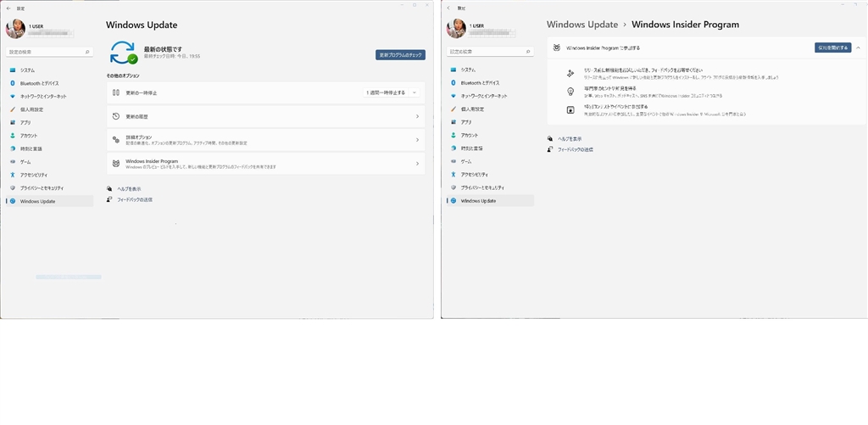The image size is (868, 425).
Task: Expand 詳細オプション via its chevron
Action: [417, 140]
